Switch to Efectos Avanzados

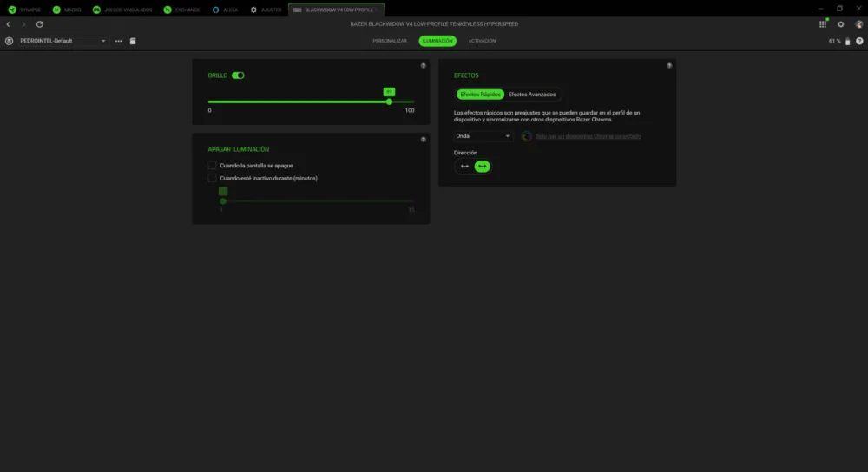tap(532, 95)
